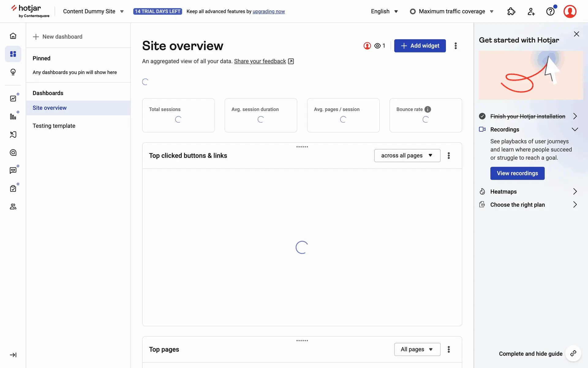Expand the Heatmaps guide section
Image resolution: width=588 pixels, height=368 pixels.
575,192
